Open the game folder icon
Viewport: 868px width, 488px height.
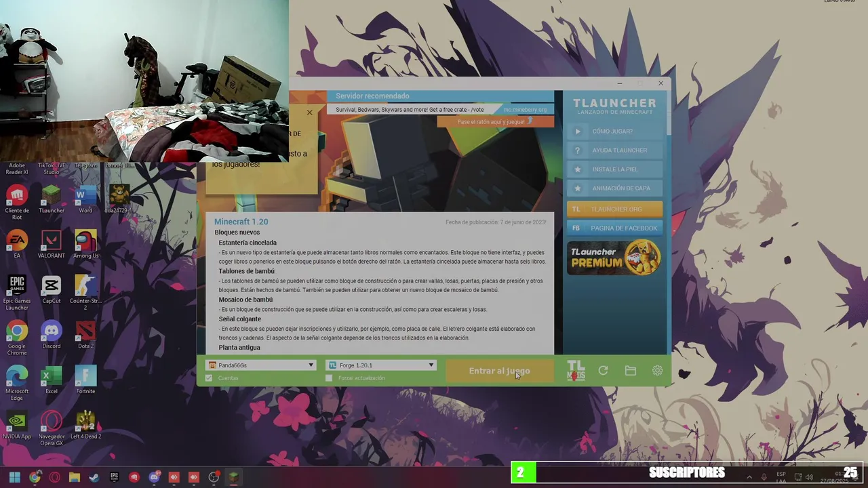coord(630,371)
